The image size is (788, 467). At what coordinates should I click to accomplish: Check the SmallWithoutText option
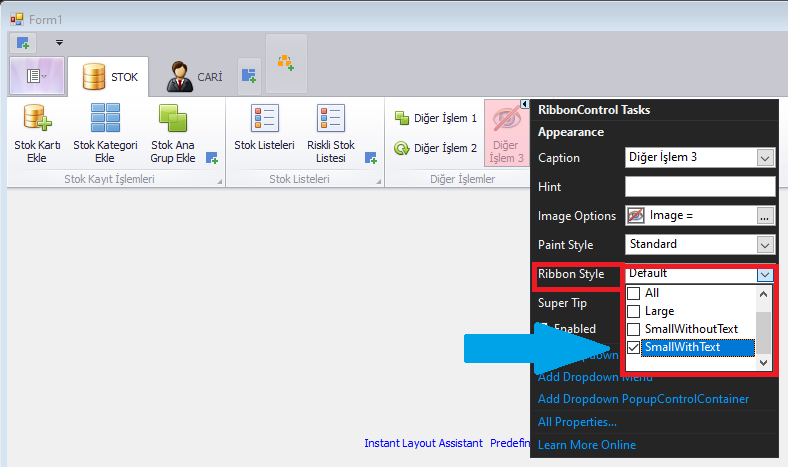[x=634, y=329]
